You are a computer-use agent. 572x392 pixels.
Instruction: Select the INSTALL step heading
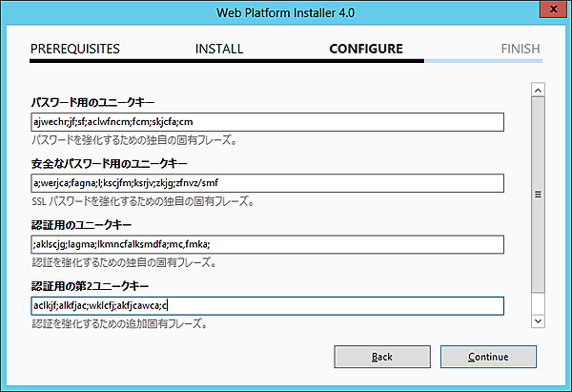click(x=219, y=49)
